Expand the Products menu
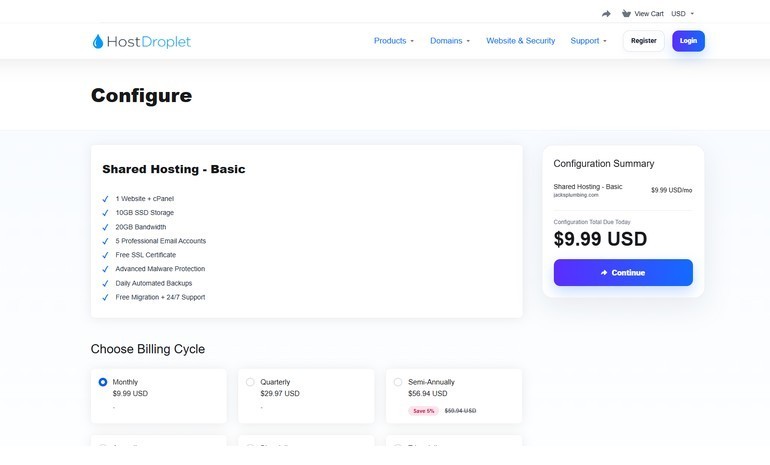 pos(394,41)
